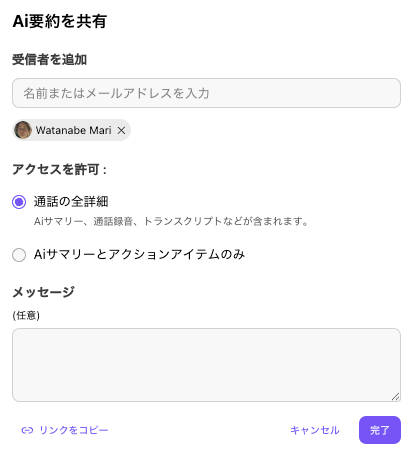
Task: Click the chain link icon
Action: [27, 430]
